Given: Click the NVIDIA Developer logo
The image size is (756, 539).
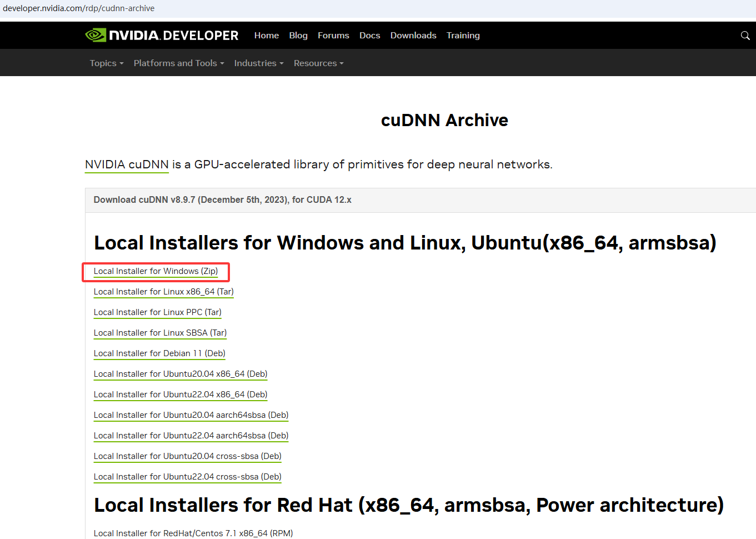Looking at the screenshot, I should tap(162, 36).
